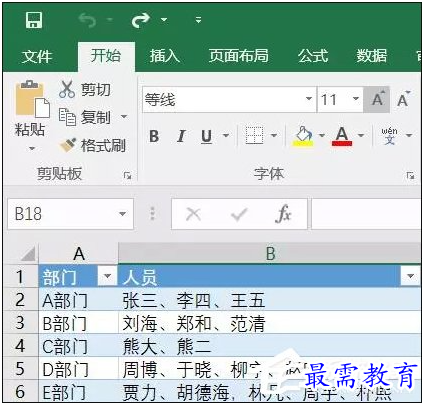
Task: Decrease font size with smaller A
Action: click(x=403, y=99)
